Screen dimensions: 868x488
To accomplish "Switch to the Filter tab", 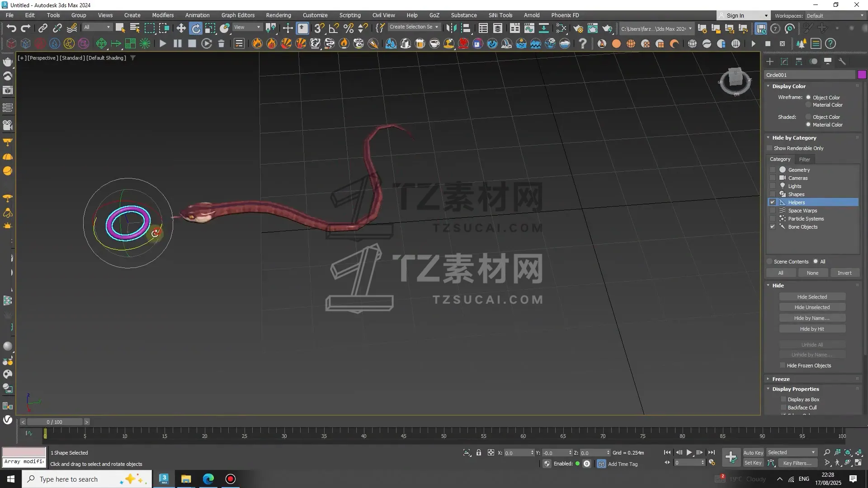I will point(805,159).
